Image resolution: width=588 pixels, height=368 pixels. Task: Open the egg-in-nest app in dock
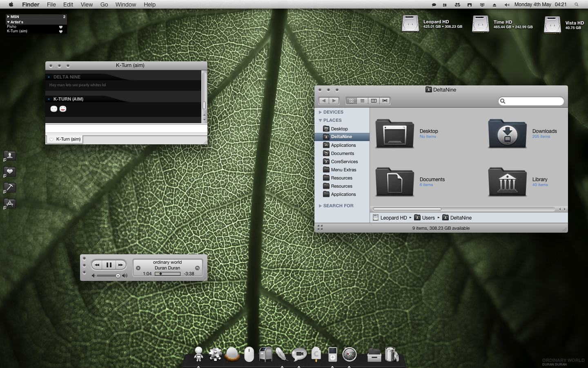tap(232, 354)
